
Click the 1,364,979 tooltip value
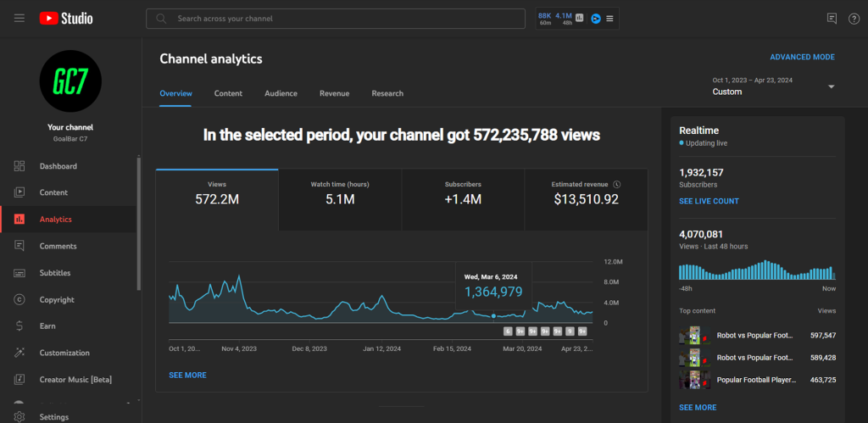[x=493, y=292]
